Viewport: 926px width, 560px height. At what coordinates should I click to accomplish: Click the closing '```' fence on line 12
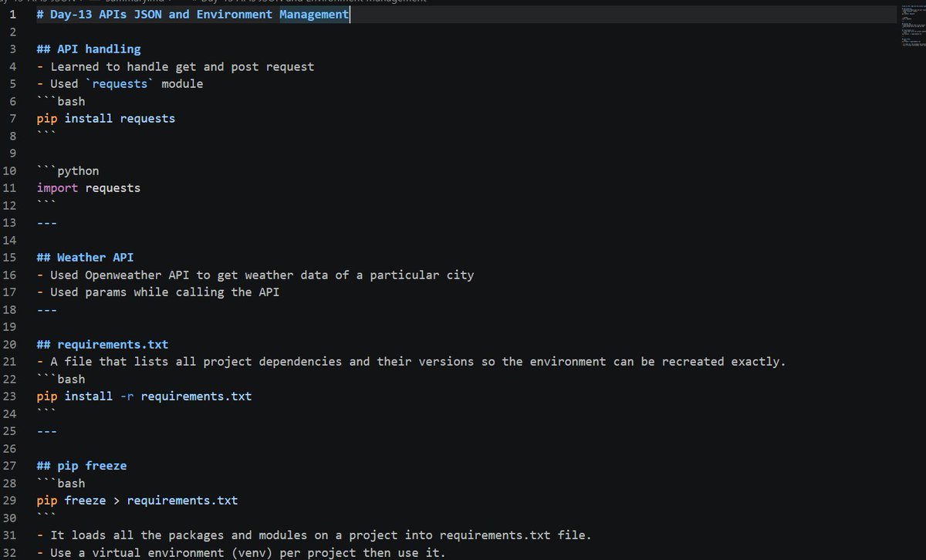coord(46,205)
